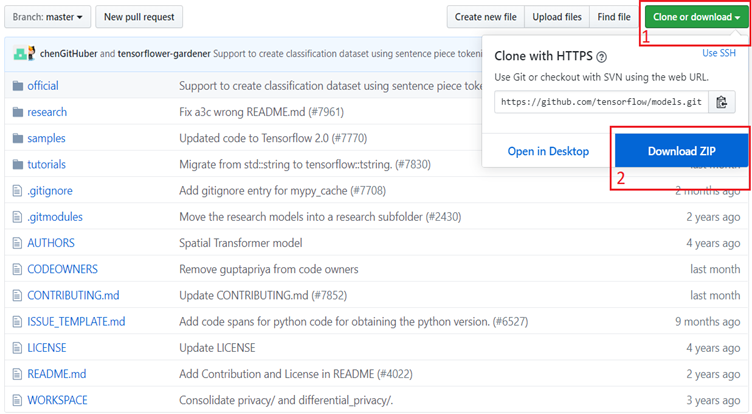Open the LICENSE file
Screen dimensions: 752x414
pyautogui.click(x=47, y=348)
